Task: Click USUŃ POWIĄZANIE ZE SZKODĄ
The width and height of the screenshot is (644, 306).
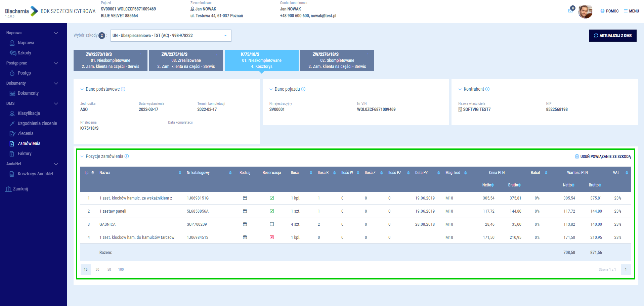Action: point(603,157)
